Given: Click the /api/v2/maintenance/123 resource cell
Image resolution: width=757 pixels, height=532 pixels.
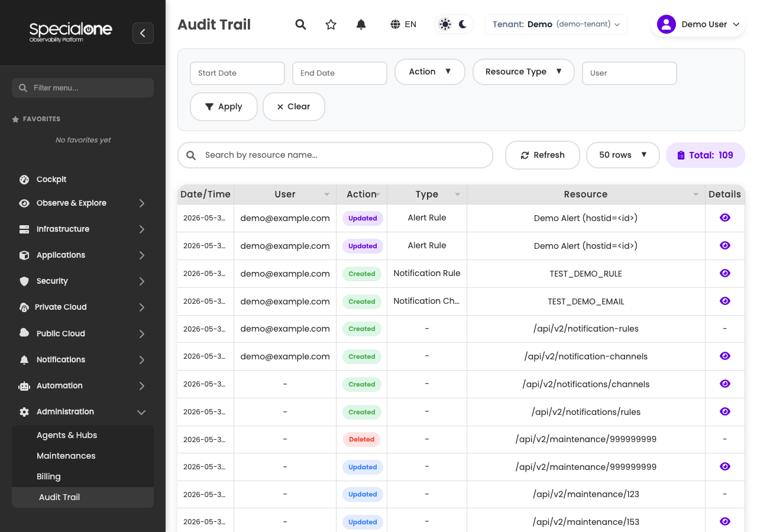Looking at the screenshot, I should (x=585, y=494).
